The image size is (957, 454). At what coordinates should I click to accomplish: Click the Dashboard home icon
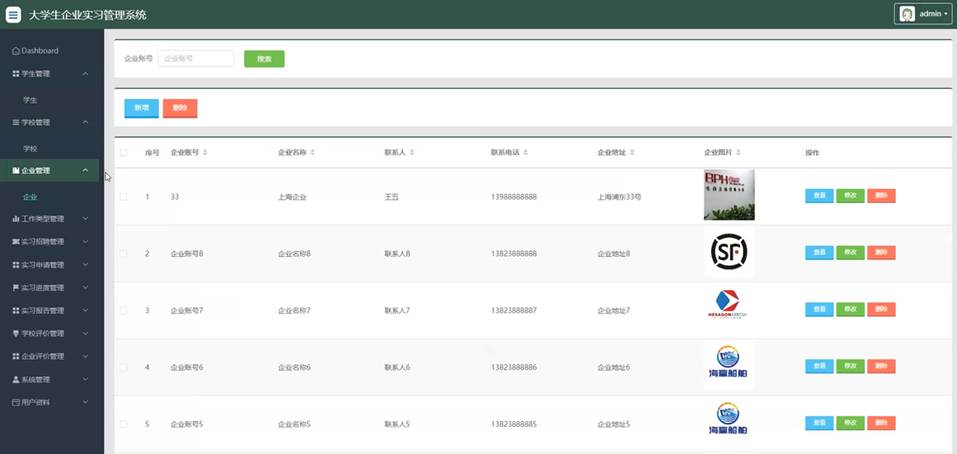click(x=16, y=51)
